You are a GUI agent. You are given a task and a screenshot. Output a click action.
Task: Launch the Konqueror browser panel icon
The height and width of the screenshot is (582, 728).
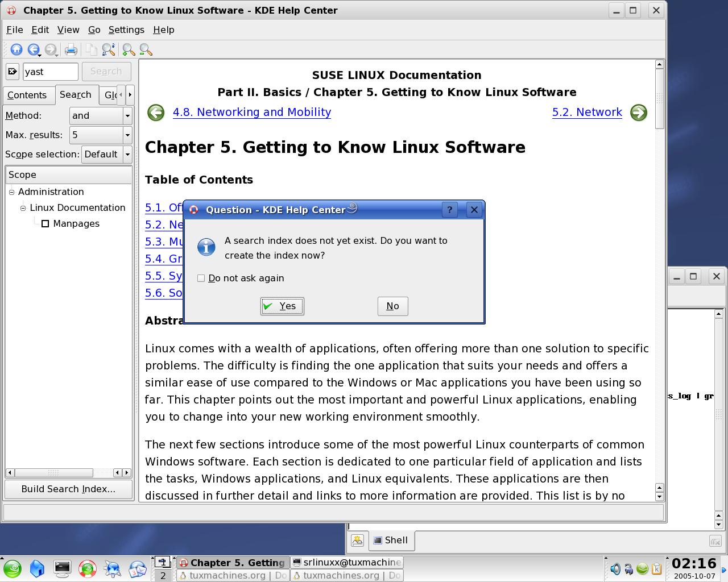(113, 568)
